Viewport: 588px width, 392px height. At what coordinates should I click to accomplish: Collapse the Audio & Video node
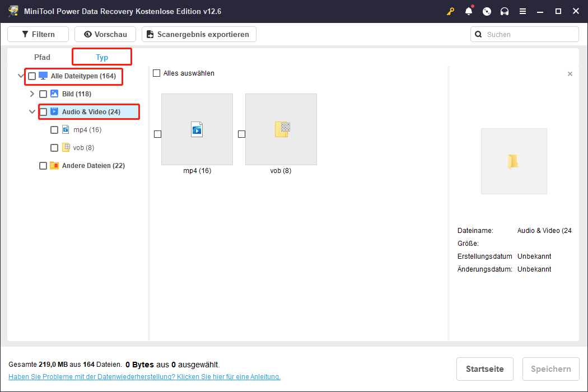click(32, 112)
